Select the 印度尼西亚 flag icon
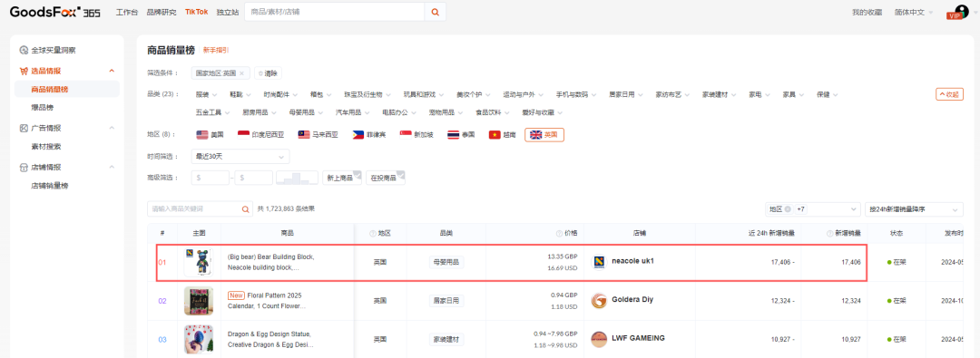Image resolution: width=980 pixels, height=358 pixels. [244, 134]
